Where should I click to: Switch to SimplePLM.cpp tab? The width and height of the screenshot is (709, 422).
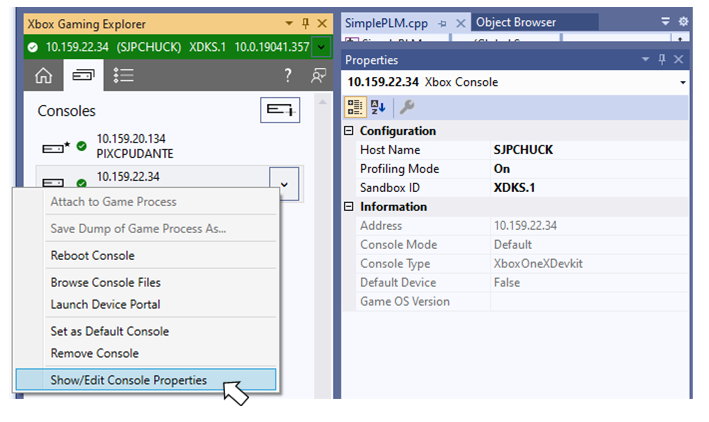[387, 23]
